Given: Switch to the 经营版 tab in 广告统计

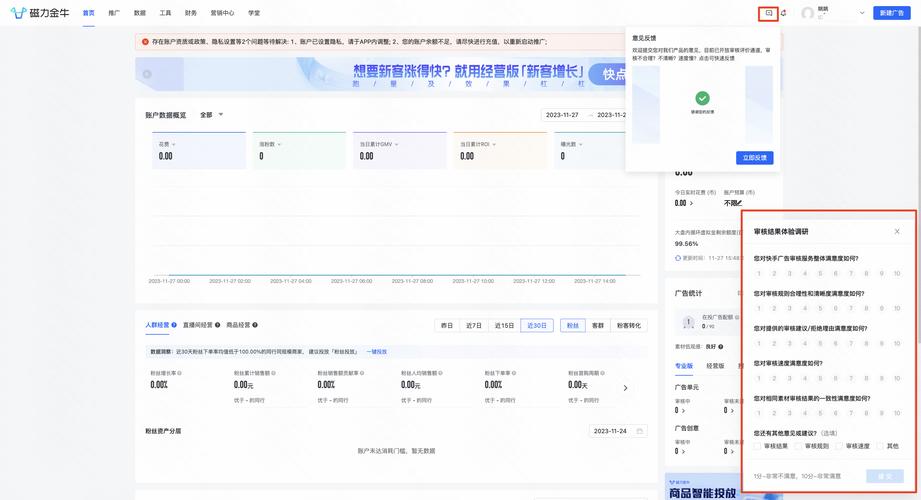Looking at the screenshot, I should point(715,366).
